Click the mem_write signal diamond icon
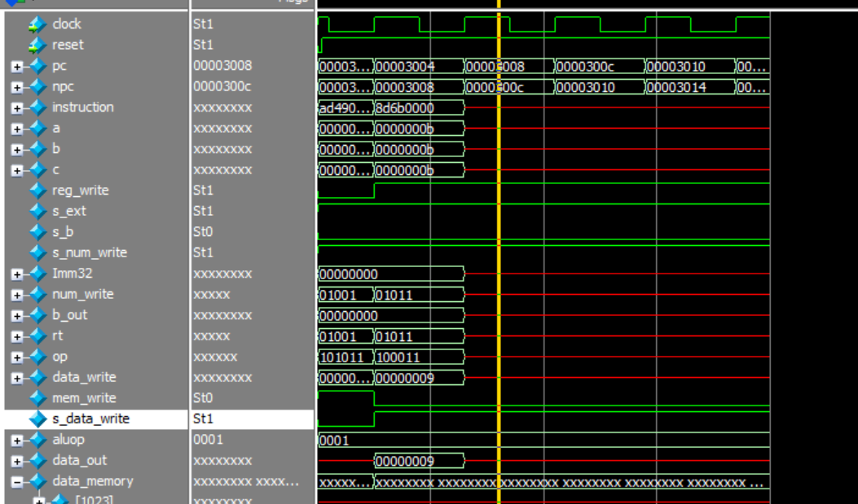Viewport: 858px width, 504px height. (x=37, y=398)
